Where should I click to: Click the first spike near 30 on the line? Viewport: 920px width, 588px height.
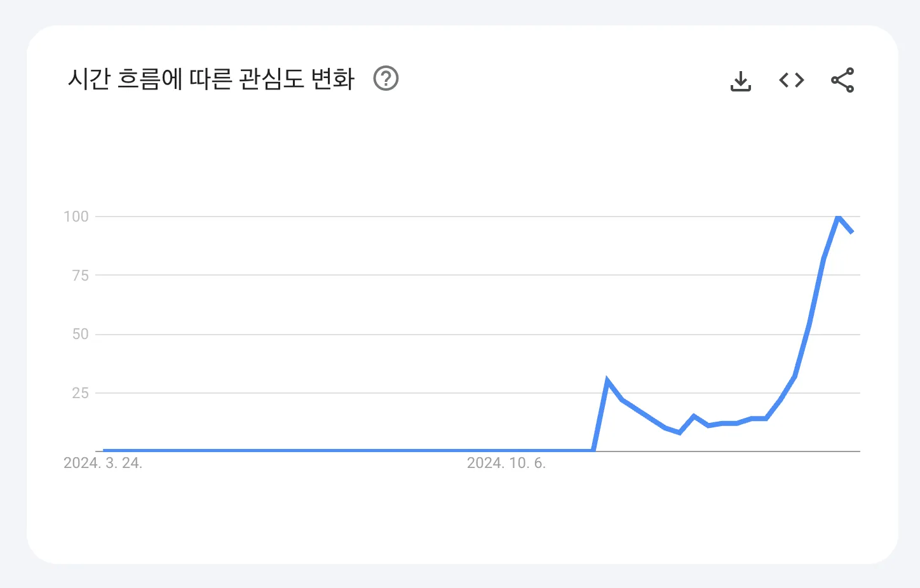607,381
